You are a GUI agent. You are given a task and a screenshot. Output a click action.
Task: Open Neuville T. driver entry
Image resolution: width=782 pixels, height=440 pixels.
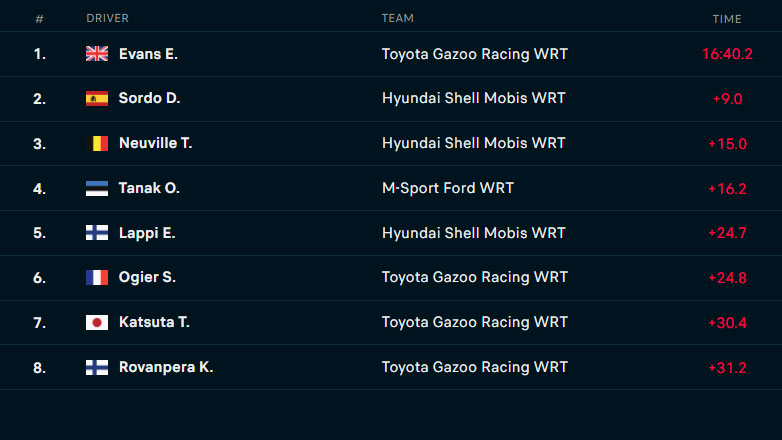pyautogui.click(x=155, y=143)
